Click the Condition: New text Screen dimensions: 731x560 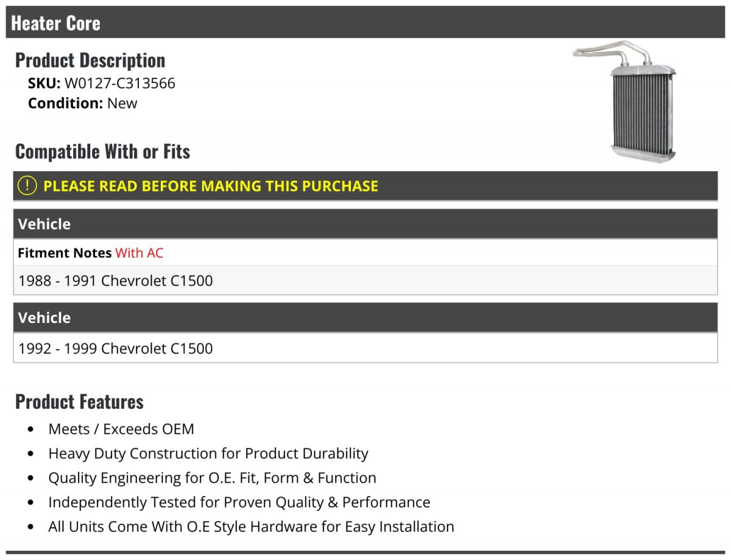(83, 103)
